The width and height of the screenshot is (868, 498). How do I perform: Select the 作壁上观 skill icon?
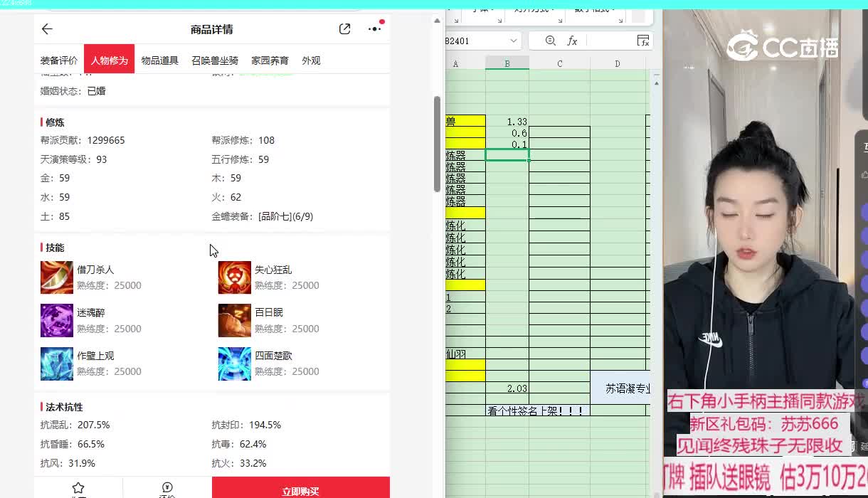point(57,364)
